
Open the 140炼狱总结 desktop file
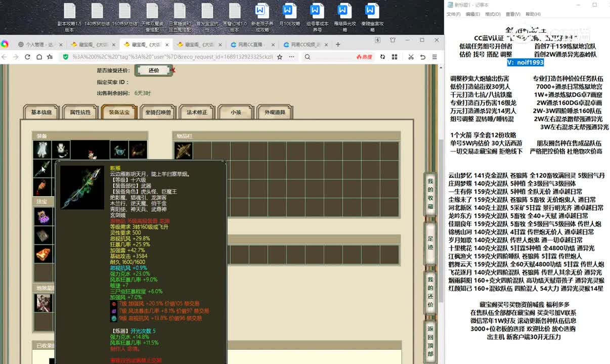click(x=97, y=14)
